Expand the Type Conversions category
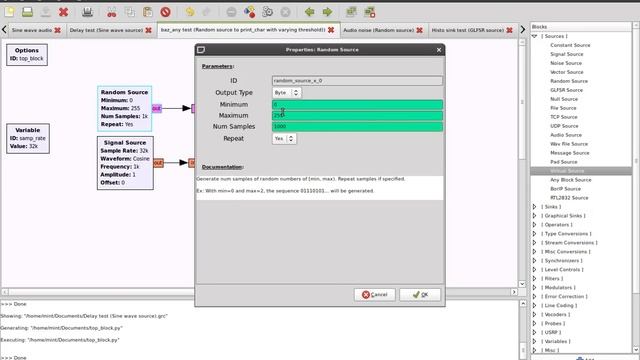Viewport: 640px width, 360px height. point(535,234)
